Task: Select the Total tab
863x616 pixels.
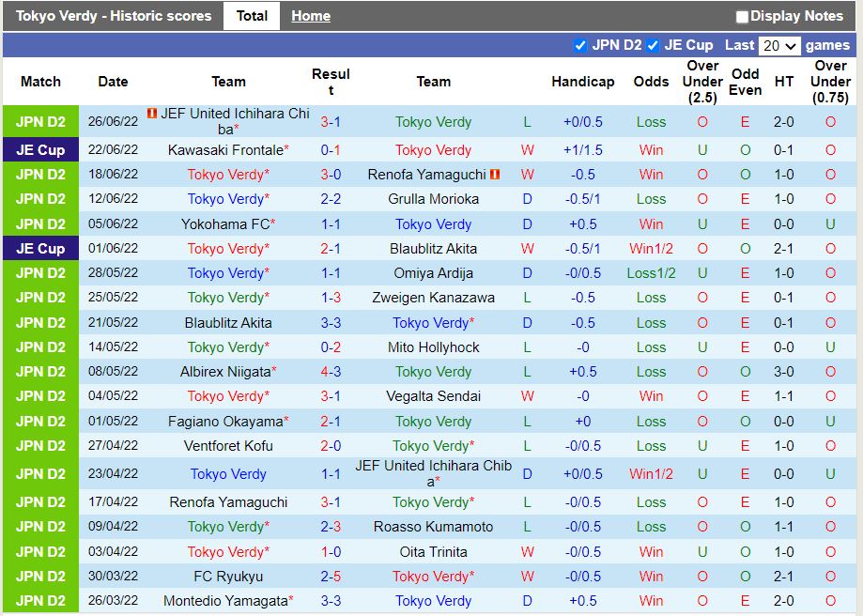Action: point(251,15)
